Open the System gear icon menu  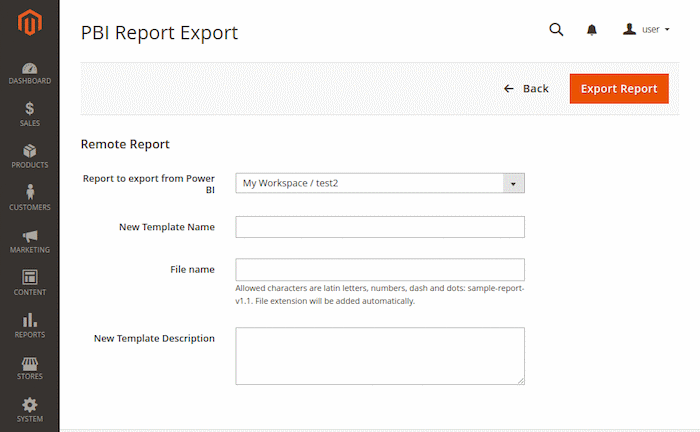click(x=29, y=410)
